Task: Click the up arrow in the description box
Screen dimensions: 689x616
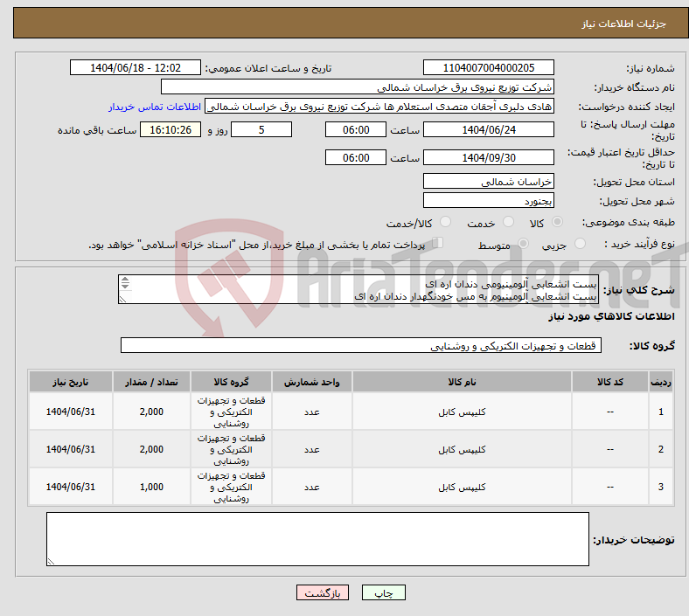Action: (125, 281)
